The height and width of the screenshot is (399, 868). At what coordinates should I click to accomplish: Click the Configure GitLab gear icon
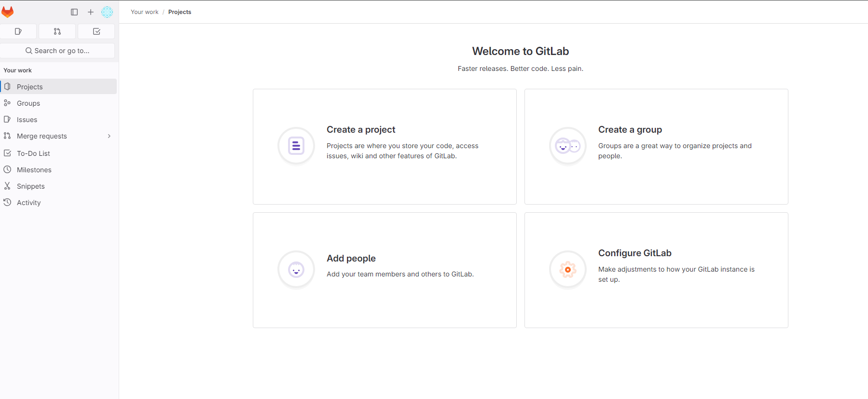[568, 269]
